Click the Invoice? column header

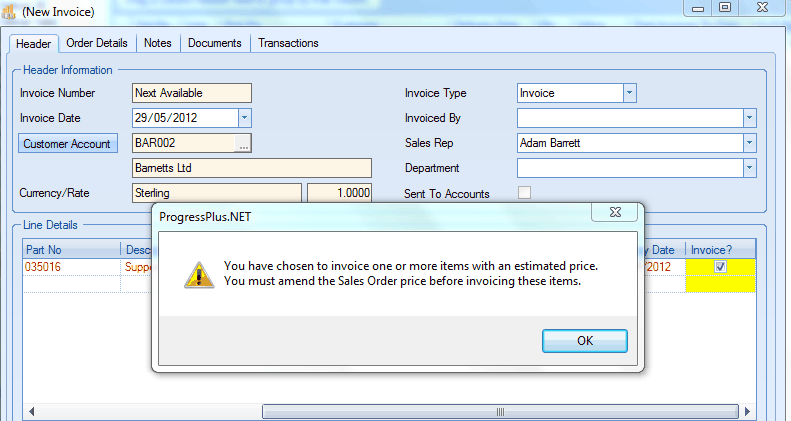720,250
